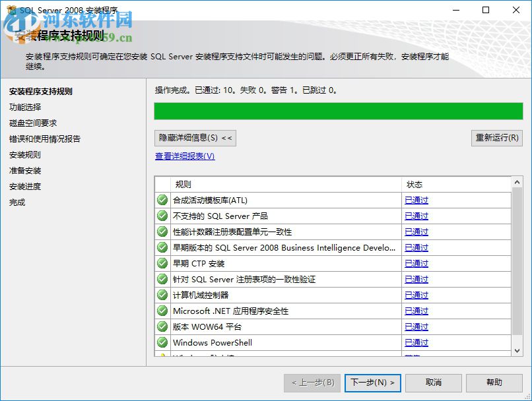Select 功能选择 in the left sidebar

(x=27, y=107)
